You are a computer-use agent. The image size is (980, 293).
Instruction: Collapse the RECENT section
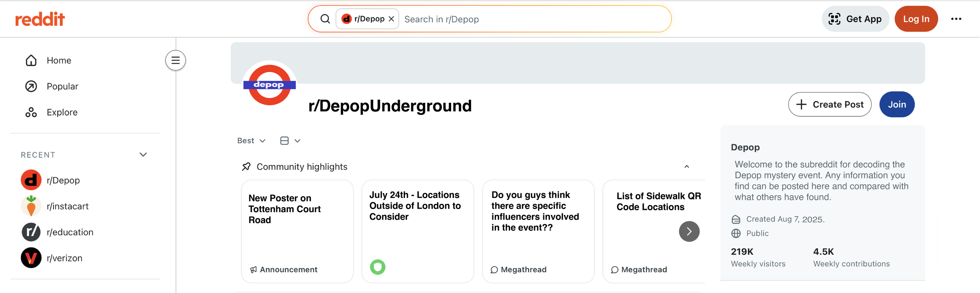(143, 155)
